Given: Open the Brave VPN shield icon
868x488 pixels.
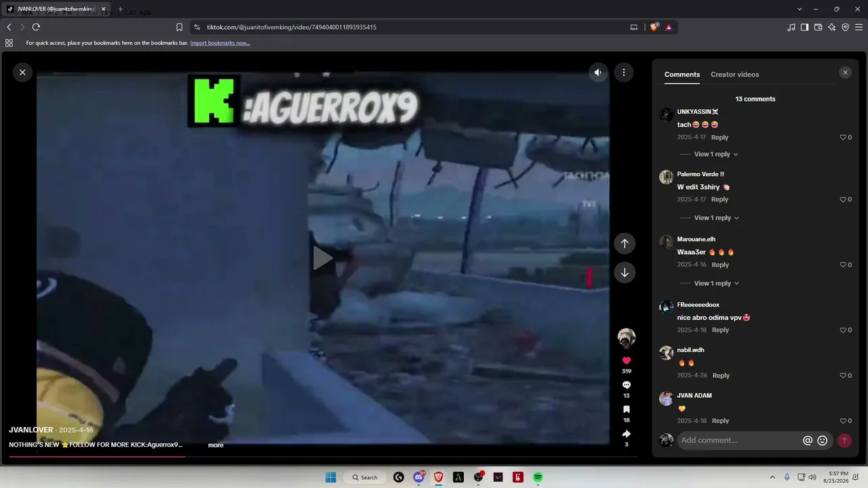Looking at the screenshot, I should point(846,27).
